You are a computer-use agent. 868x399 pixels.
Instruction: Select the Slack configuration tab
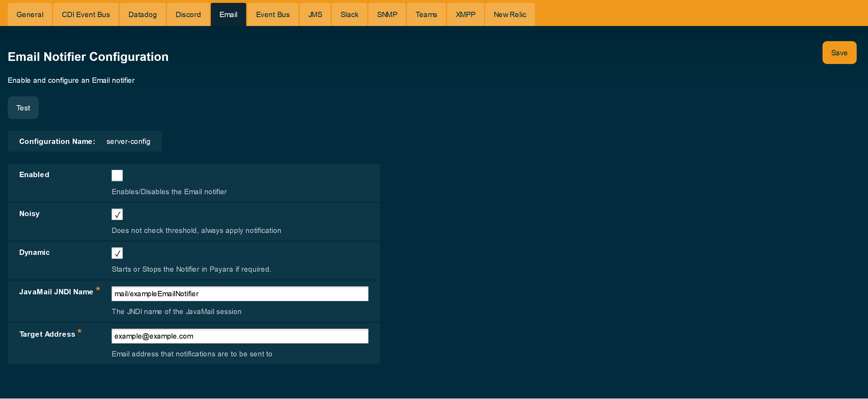349,14
